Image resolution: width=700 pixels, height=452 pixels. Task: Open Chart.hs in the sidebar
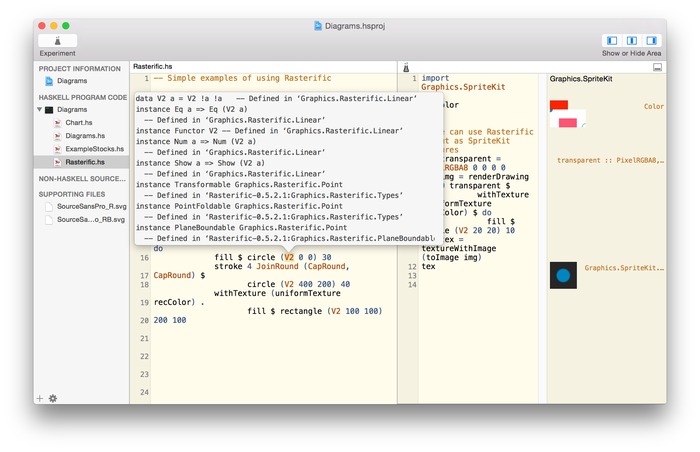(x=79, y=122)
